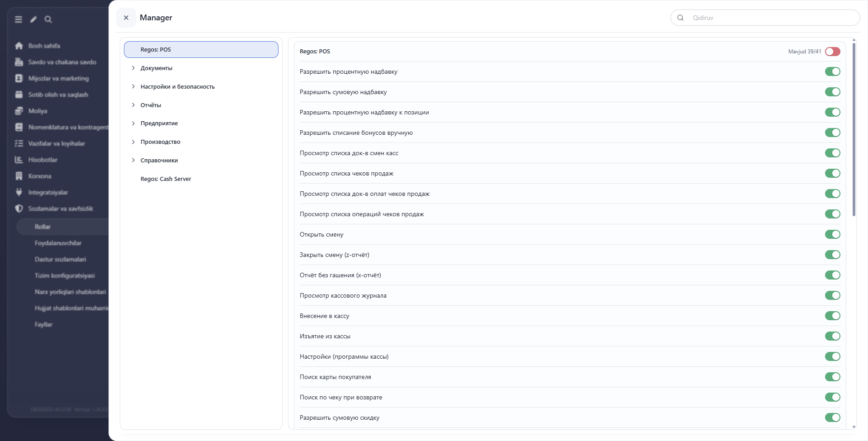Select Regos: POS in the tree

click(x=201, y=50)
